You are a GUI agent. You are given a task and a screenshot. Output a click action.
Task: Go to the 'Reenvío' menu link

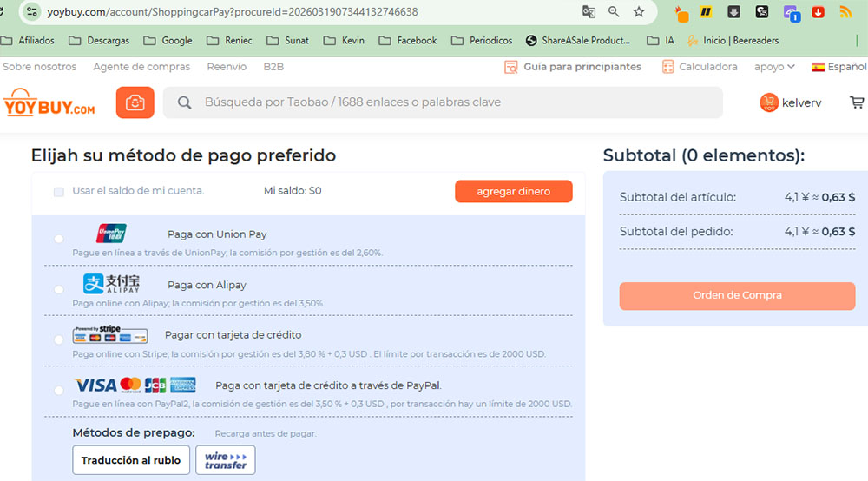click(x=227, y=67)
